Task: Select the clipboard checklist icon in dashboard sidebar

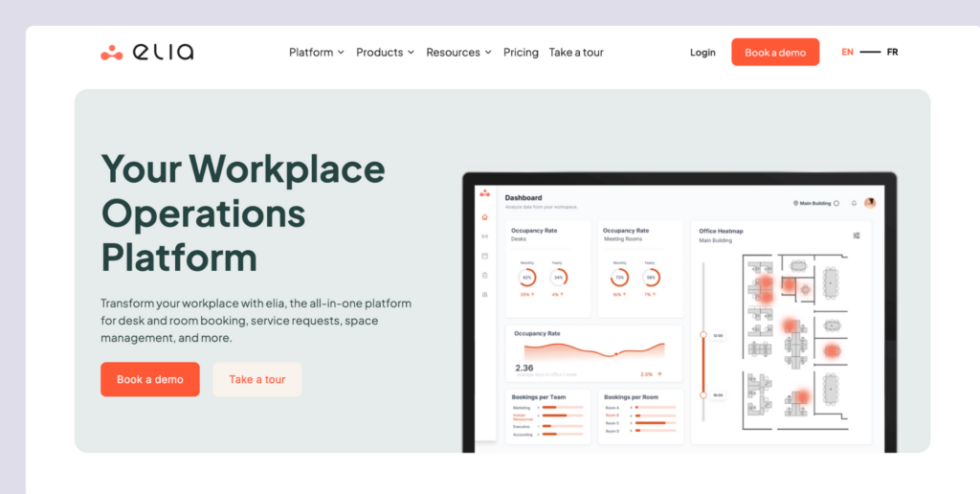Action: [484, 275]
